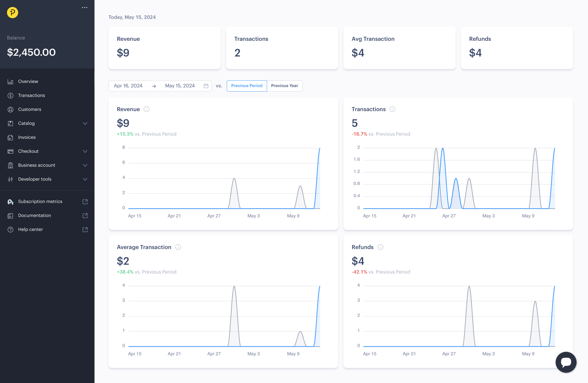Open Help center external link icon
The height and width of the screenshot is (383, 588).
tap(85, 230)
